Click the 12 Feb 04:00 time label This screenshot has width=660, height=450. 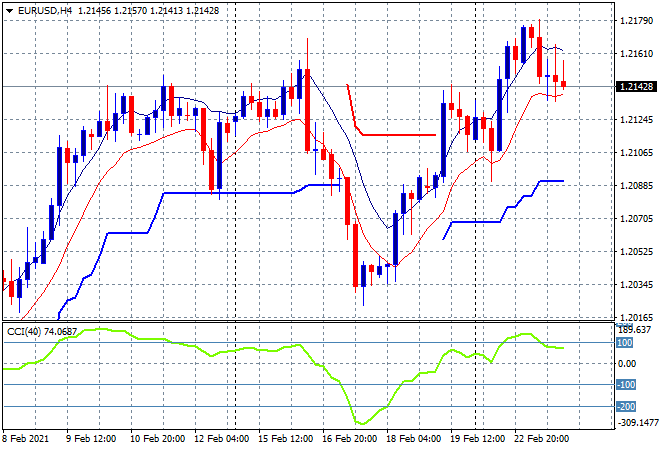pos(221,439)
